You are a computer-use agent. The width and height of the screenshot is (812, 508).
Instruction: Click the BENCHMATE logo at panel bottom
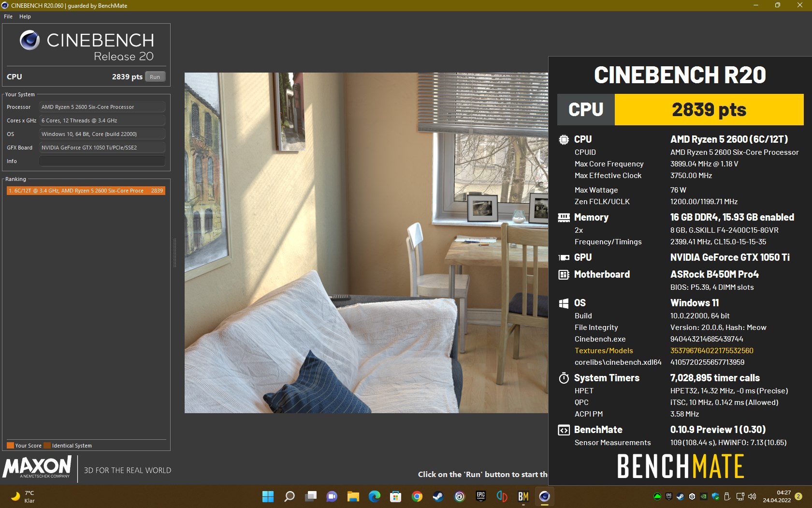680,466
